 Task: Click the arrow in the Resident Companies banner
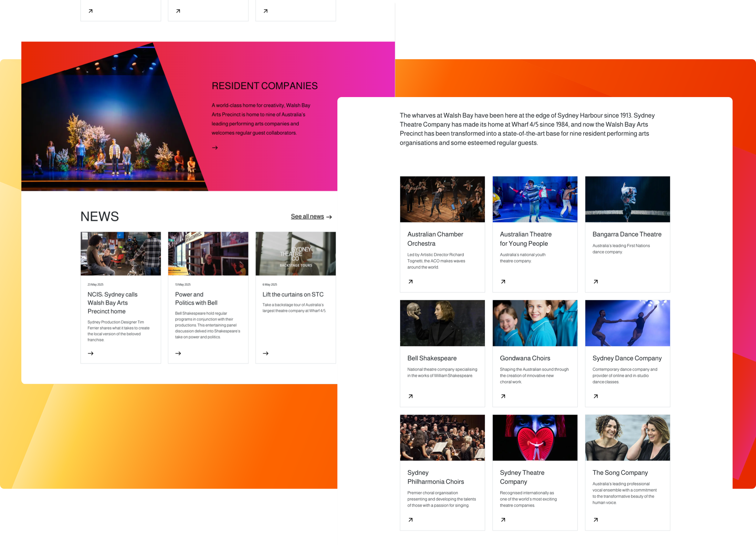[215, 148]
